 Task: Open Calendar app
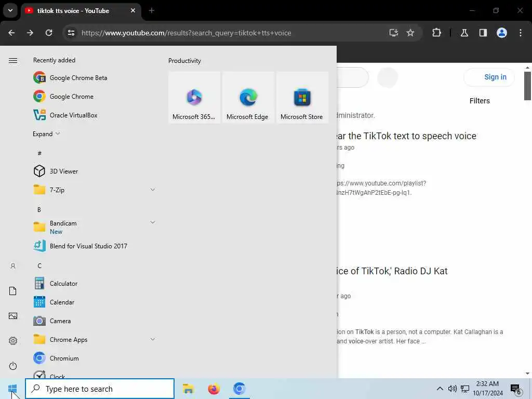tap(95, 302)
